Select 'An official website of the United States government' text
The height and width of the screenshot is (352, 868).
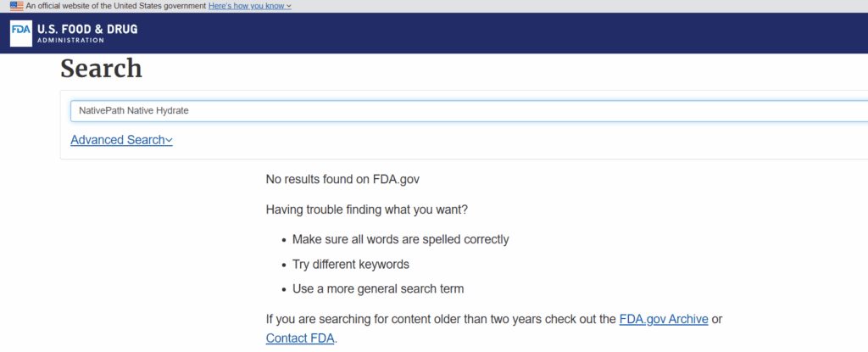[x=115, y=6]
